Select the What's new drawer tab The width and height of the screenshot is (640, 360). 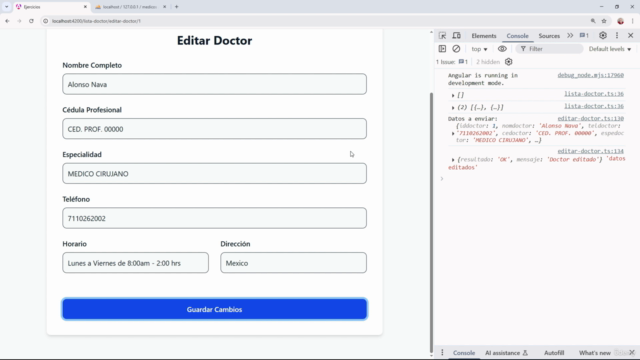pyautogui.click(x=595, y=353)
